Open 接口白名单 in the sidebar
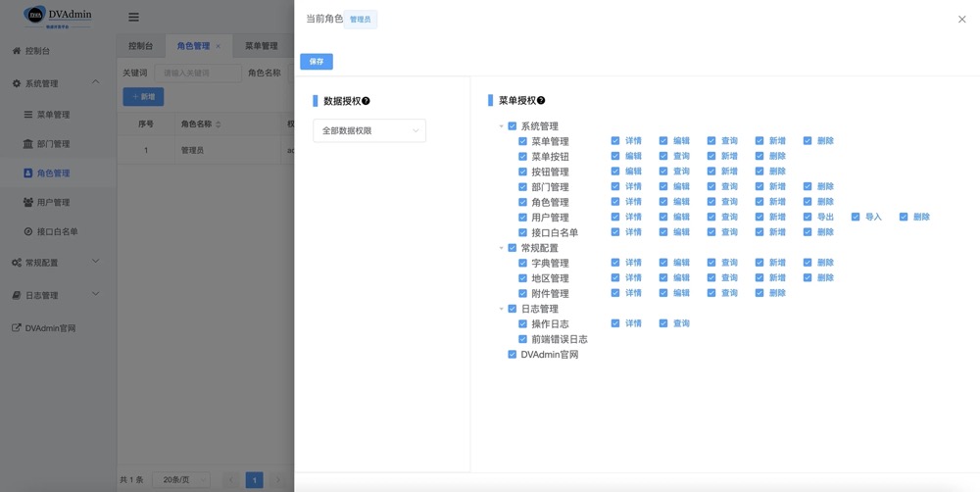This screenshot has height=492, width=980. (58, 231)
